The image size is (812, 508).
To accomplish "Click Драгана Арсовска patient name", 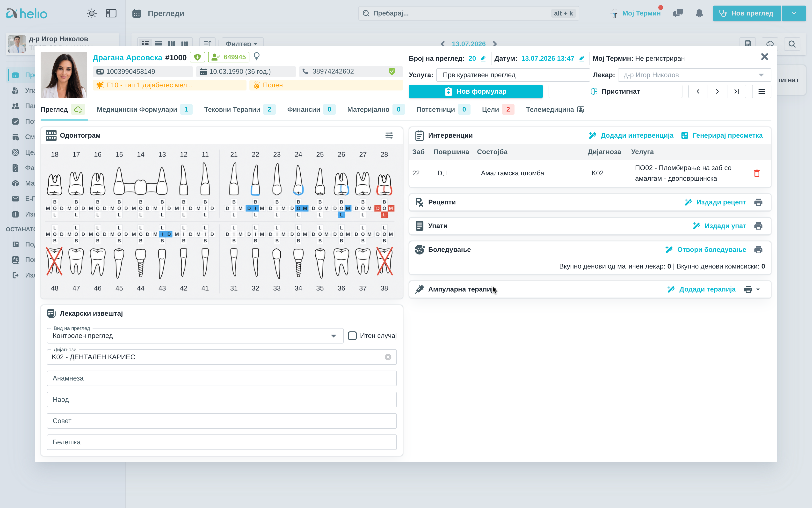I will [x=128, y=58].
